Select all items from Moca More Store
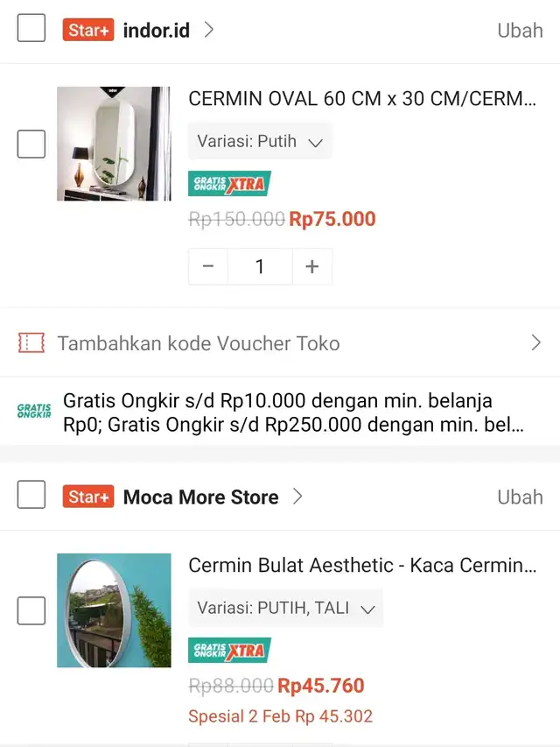560x747 pixels. coord(31,495)
